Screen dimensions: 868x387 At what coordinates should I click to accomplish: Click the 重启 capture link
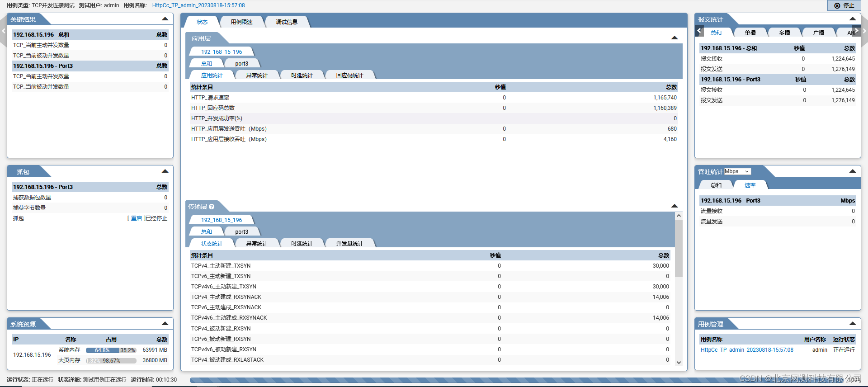click(x=137, y=218)
